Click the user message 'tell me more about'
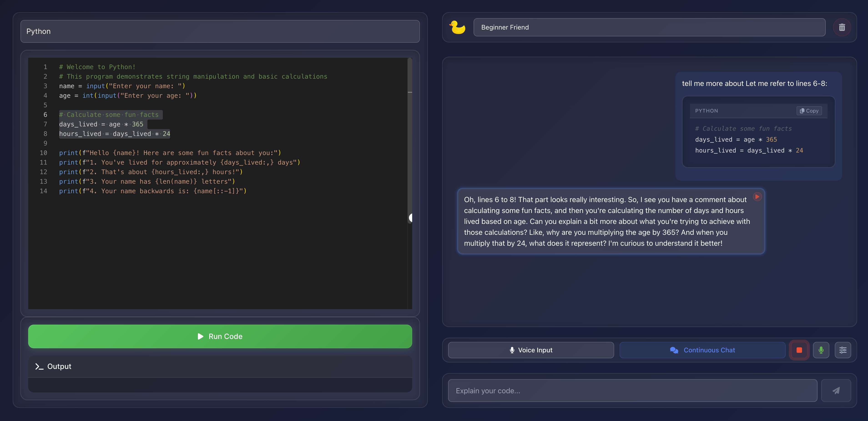 tap(754, 83)
